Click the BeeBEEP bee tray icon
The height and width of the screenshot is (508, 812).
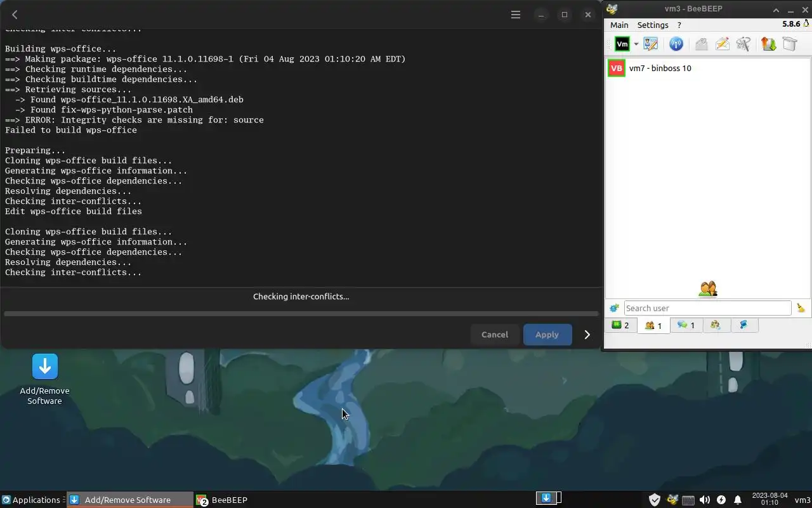672,500
